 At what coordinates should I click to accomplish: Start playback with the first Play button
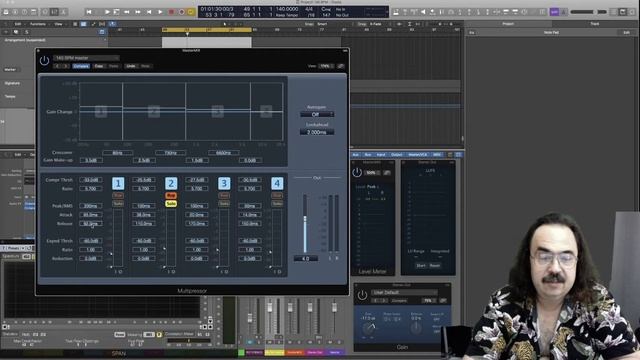107,12
